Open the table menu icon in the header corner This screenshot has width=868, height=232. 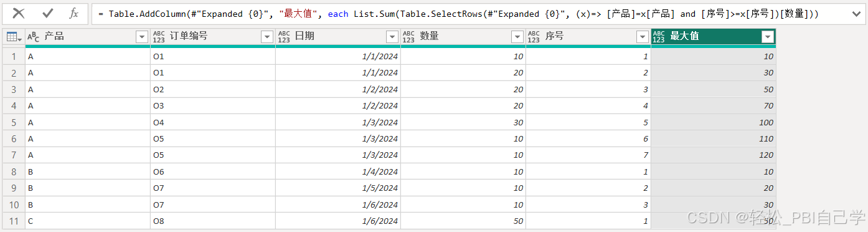coord(14,37)
